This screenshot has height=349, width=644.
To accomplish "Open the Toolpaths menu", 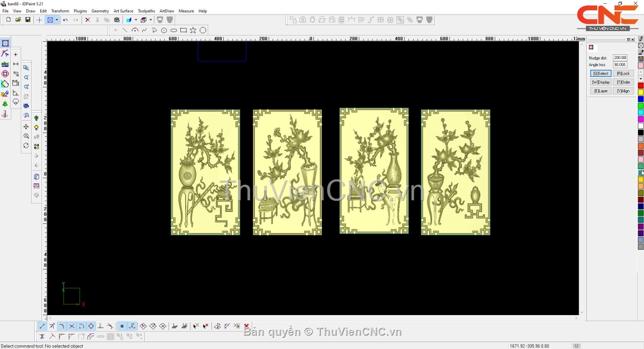I will tap(146, 11).
